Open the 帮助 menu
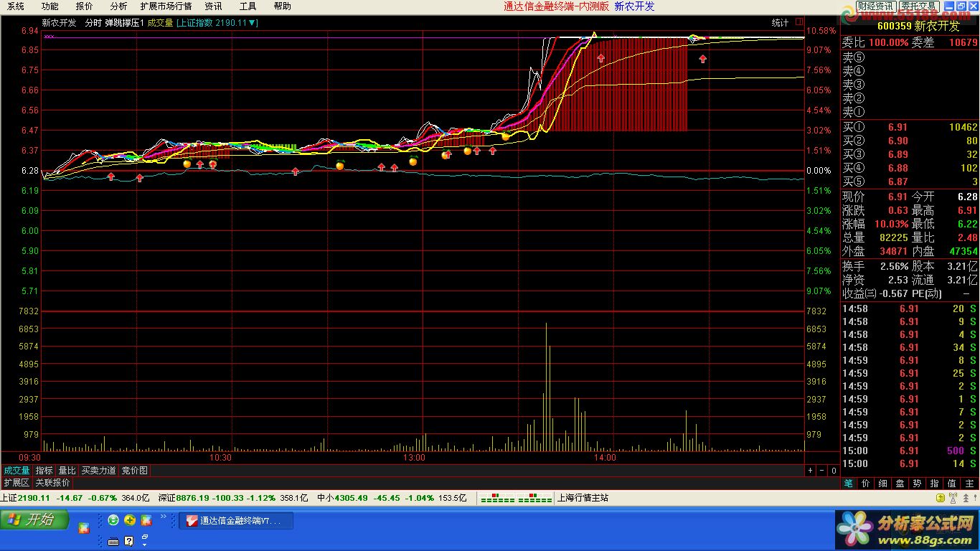Screen dimensions: 980x551 [x=282, y=6]
